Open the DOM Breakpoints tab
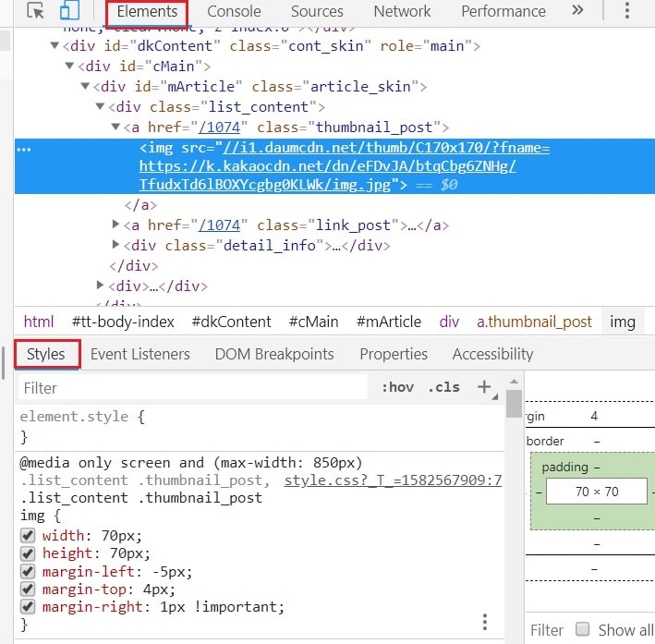 [274, 354]
